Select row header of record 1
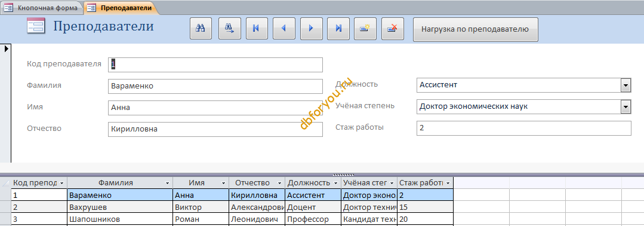This screenshot has height=226, width=644. [6, 195]
